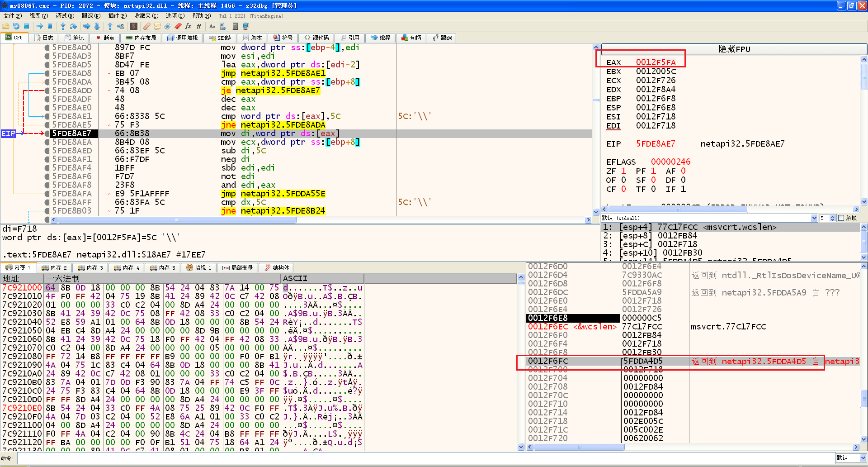Click the run arrow toolbar icon
Viewport: 868px width, 467px height.
click(40, 26)
